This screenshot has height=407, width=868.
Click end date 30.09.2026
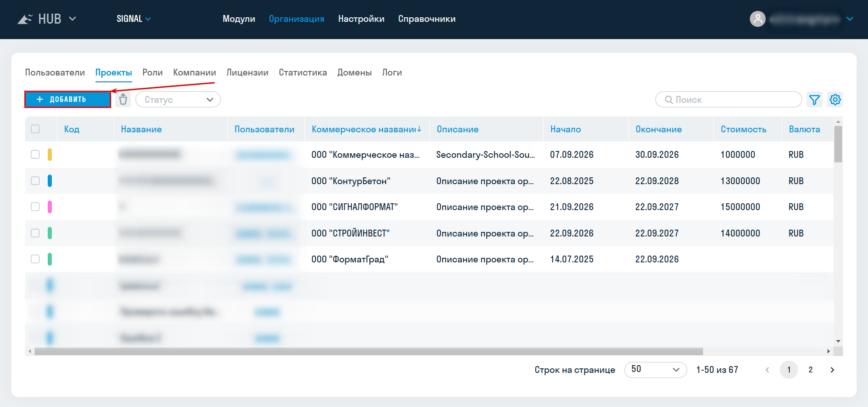[x=657, y=155]
